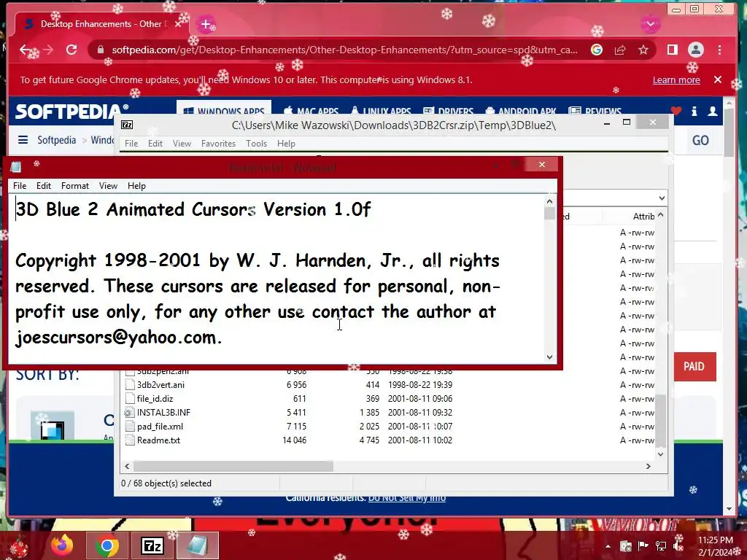Viewport: 747px width, 560px height.
Task: Select DRIVERS tab on Softpedia
Action: click(448, 111)
